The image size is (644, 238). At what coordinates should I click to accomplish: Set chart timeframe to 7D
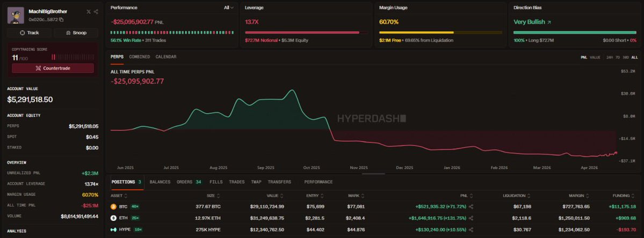click(x=618, y=57)
